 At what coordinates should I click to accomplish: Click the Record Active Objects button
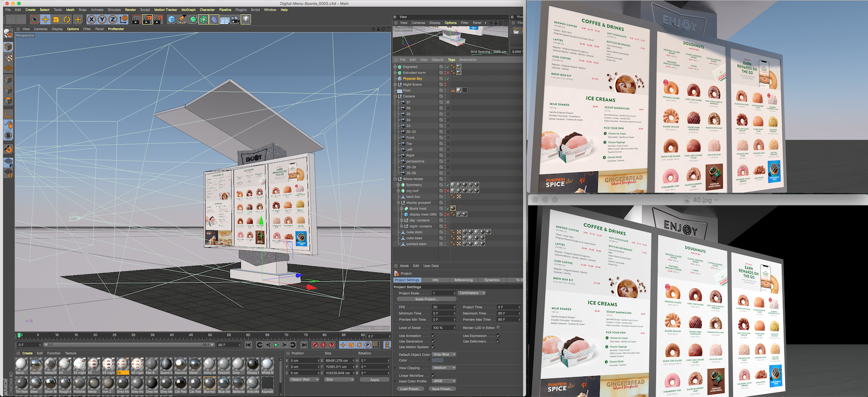pos(315,345)
